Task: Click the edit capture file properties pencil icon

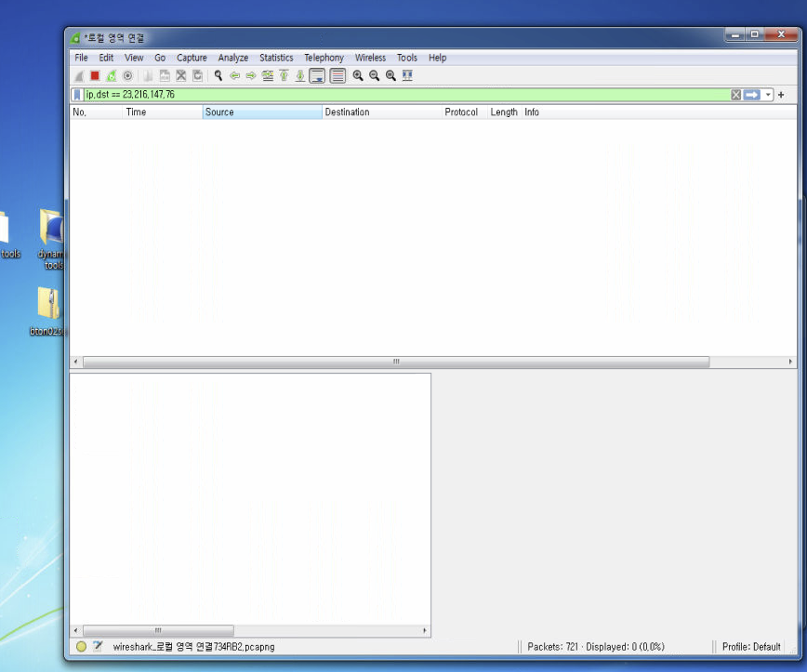Action: (x=98, y=647)
